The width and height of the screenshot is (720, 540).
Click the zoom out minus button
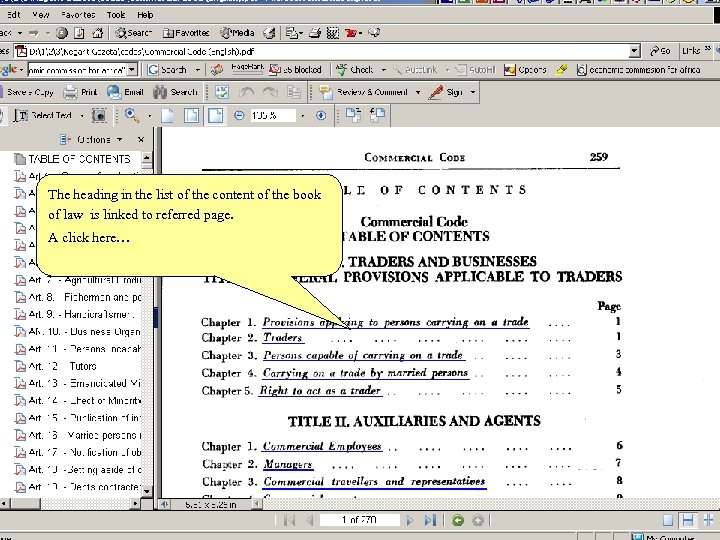[x=239, y=115]
